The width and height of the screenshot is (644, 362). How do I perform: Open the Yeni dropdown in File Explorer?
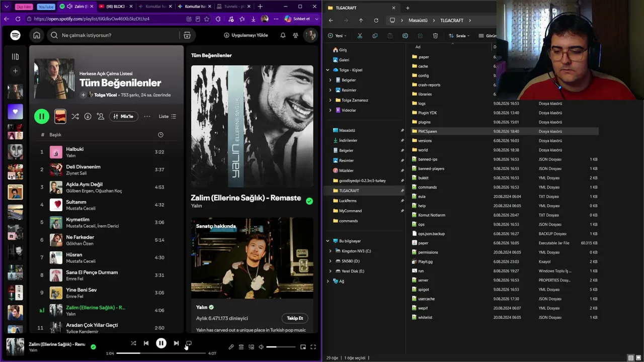(338, 36)
